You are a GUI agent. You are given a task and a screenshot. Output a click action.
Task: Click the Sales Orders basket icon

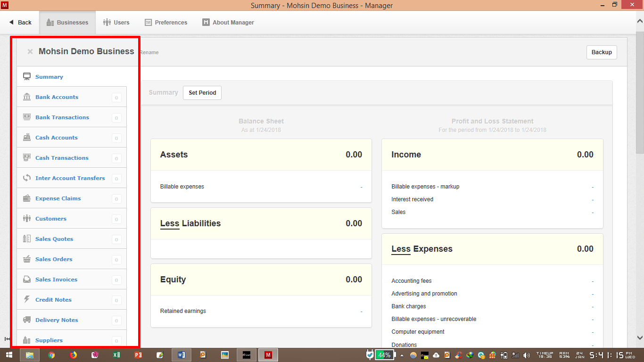click(x=27, y=259)
